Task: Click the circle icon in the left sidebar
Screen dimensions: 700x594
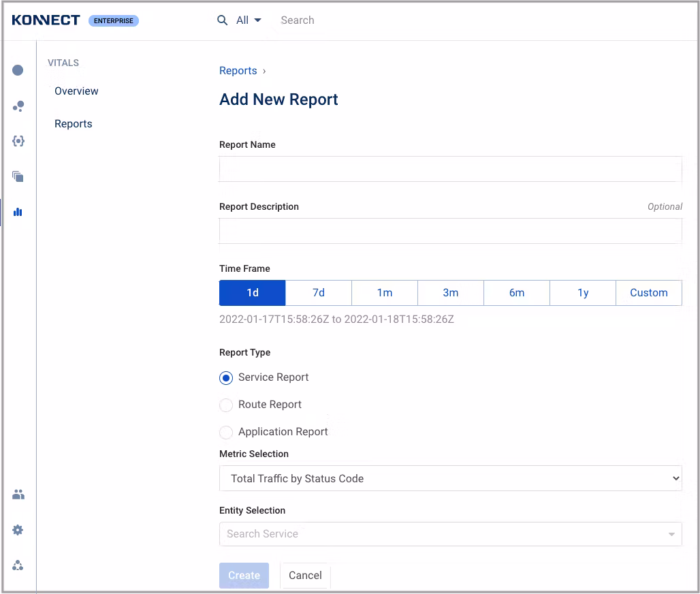Action: 18,70
